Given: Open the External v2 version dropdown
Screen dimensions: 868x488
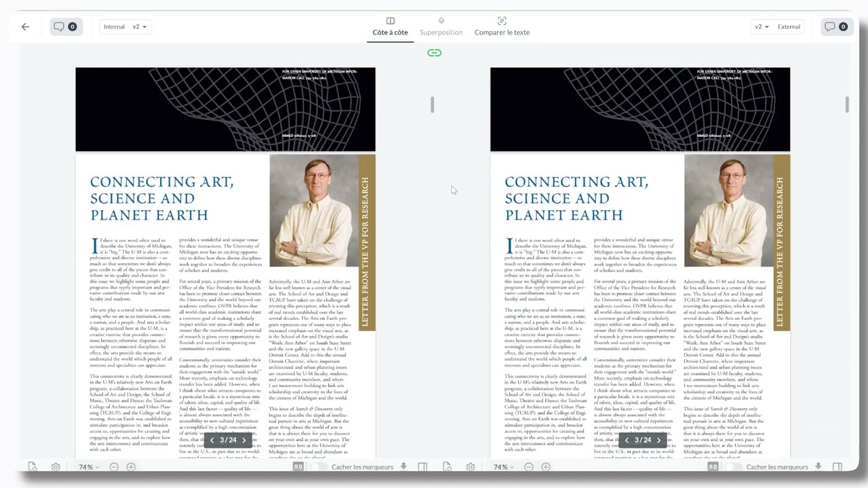Looking at the screenshot, I should click(x=778, y=27).
